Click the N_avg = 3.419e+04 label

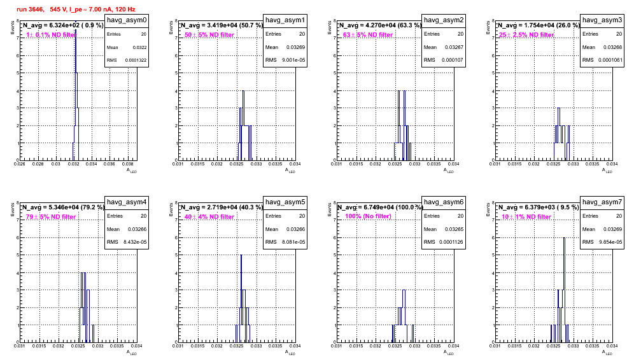(222, 25)
